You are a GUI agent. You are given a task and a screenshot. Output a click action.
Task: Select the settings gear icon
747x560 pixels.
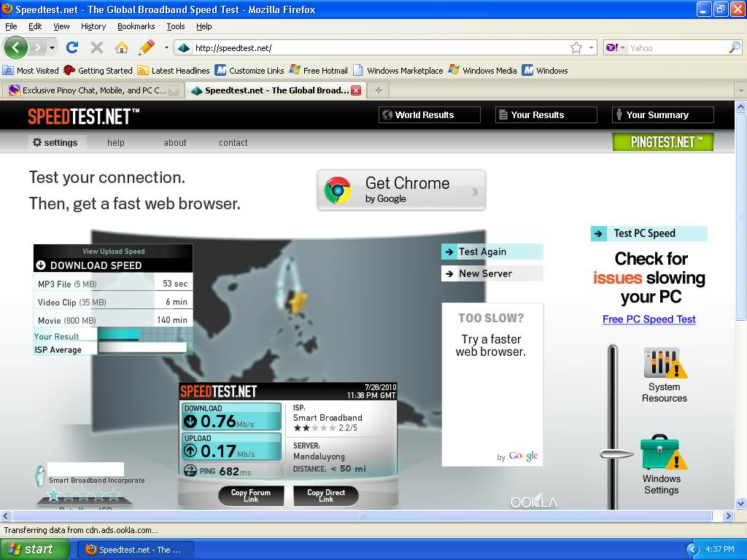pyautogui.click(x=36, y=142)
